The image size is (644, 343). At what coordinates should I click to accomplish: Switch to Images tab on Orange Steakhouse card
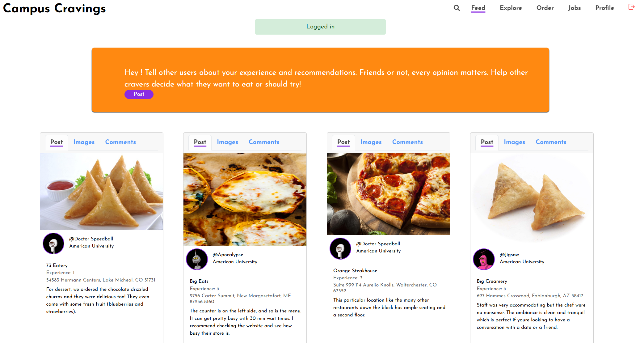(371, 142)
